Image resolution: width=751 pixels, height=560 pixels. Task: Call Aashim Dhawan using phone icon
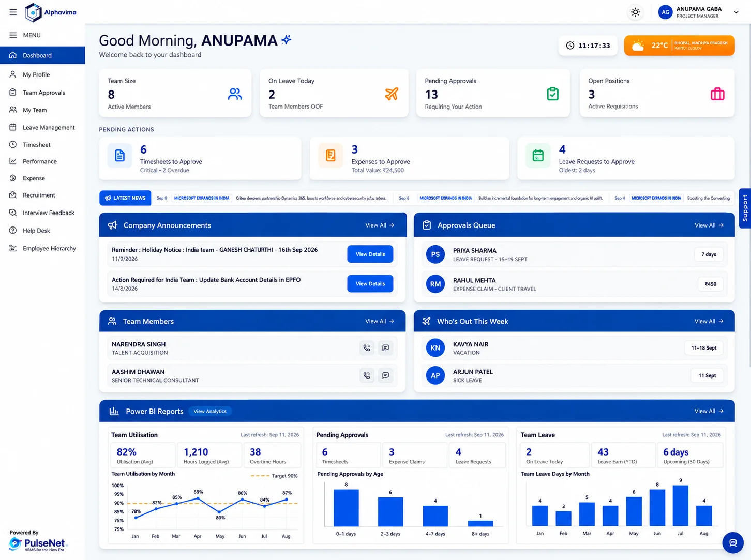coord(367,375)
